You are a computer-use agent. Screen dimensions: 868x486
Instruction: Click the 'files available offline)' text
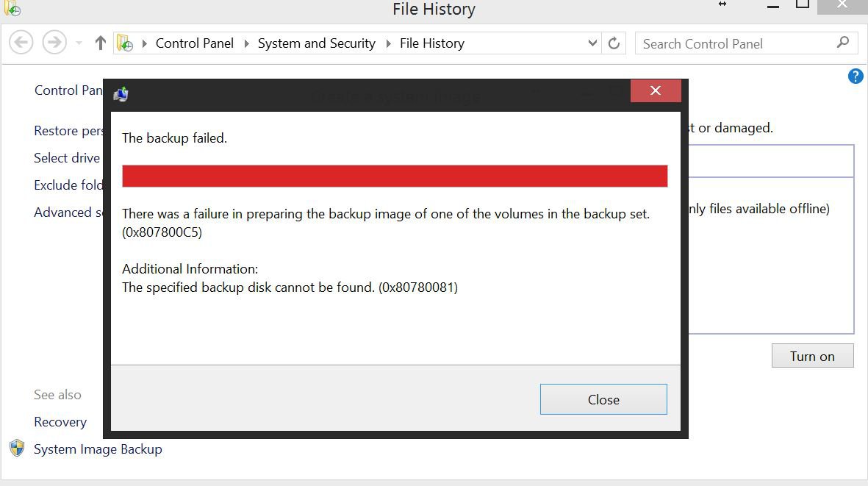[770, 209]
